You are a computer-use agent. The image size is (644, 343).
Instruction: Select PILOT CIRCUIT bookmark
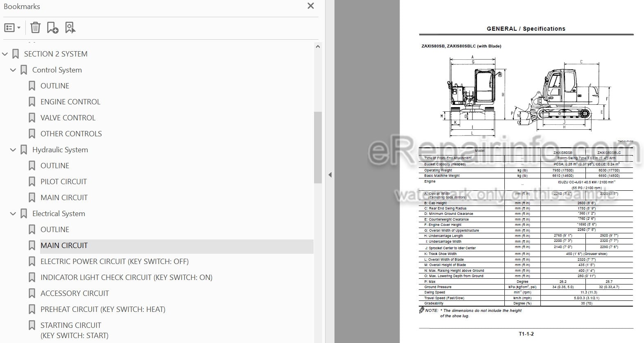pos(63,182)
